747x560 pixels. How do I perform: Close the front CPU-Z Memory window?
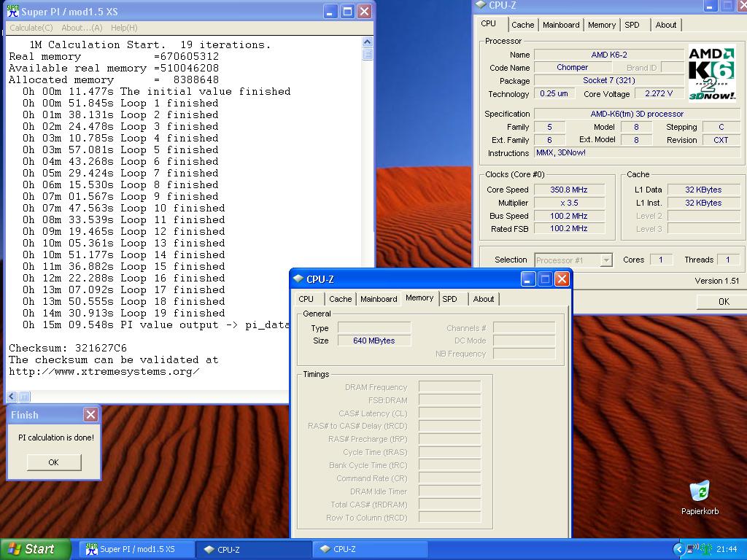pyautogui.click(x=562, y=279)
